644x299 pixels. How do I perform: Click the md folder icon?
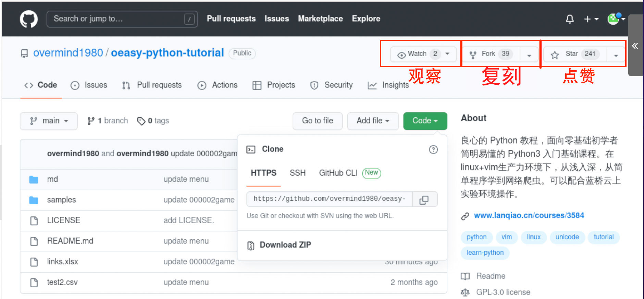coord(34,179)
